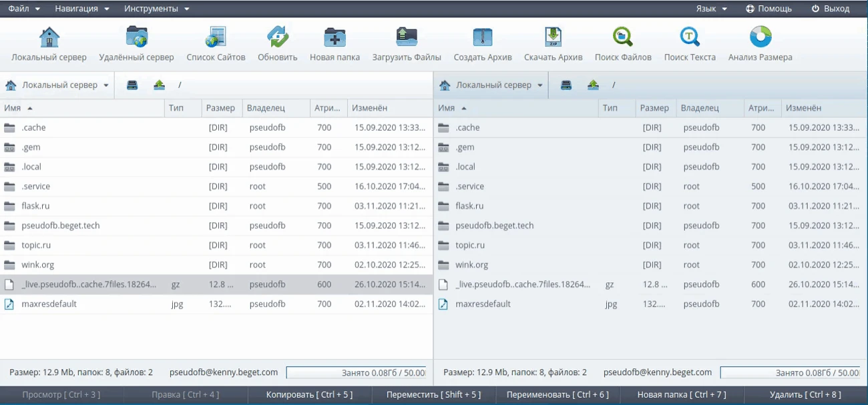
Task: Open the Файл menu
Action: [24, 9]
